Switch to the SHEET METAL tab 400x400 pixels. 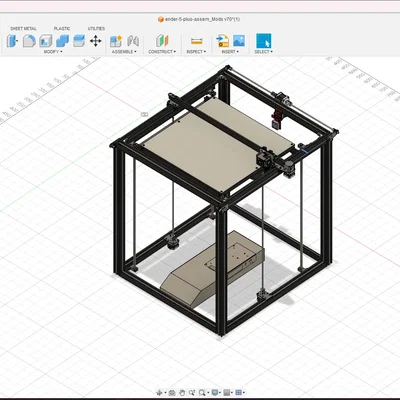(23, 29)
